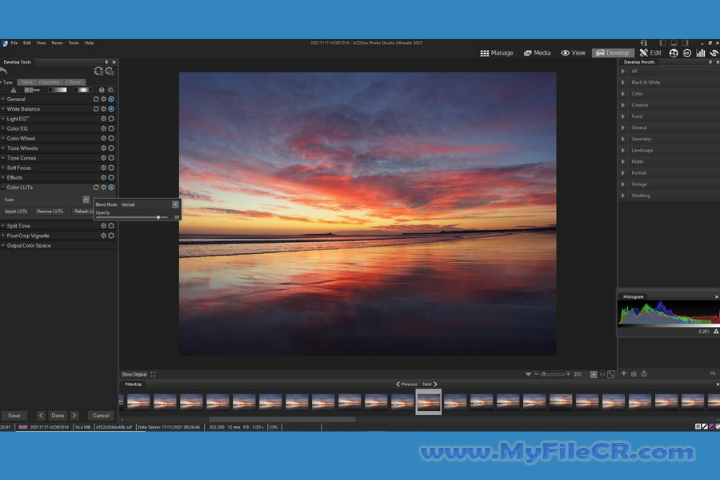
Task: Expand the Black & White presets
Action: coord(623,83)
